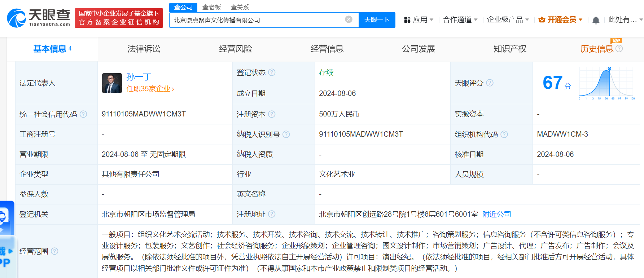Click the help icon next to 经营范围
The width and height of the screenshot is (644, 278).
54,251
